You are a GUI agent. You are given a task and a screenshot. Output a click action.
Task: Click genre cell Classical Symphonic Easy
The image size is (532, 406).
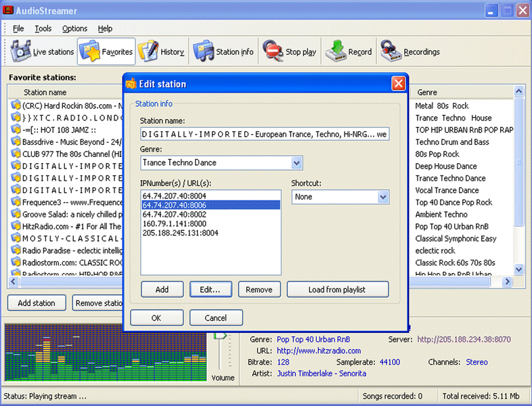(456, 238)
